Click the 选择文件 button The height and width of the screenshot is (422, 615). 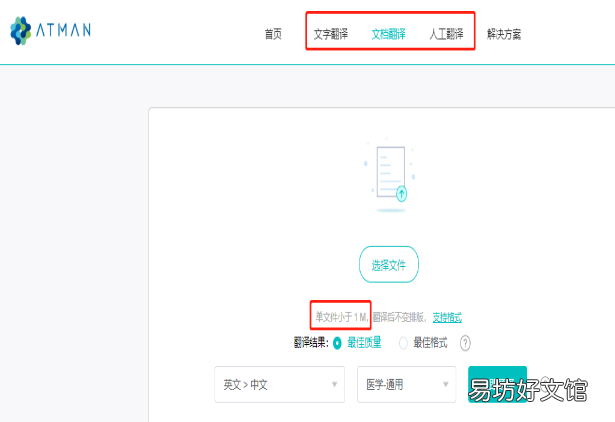[x=389, y=264]
